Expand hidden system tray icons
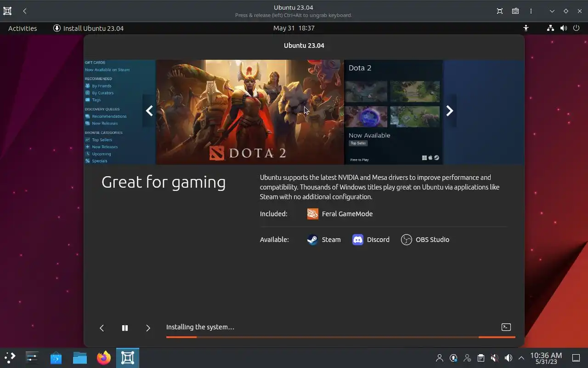The height and width of the screenshot is (368, 588). [521, 358]
